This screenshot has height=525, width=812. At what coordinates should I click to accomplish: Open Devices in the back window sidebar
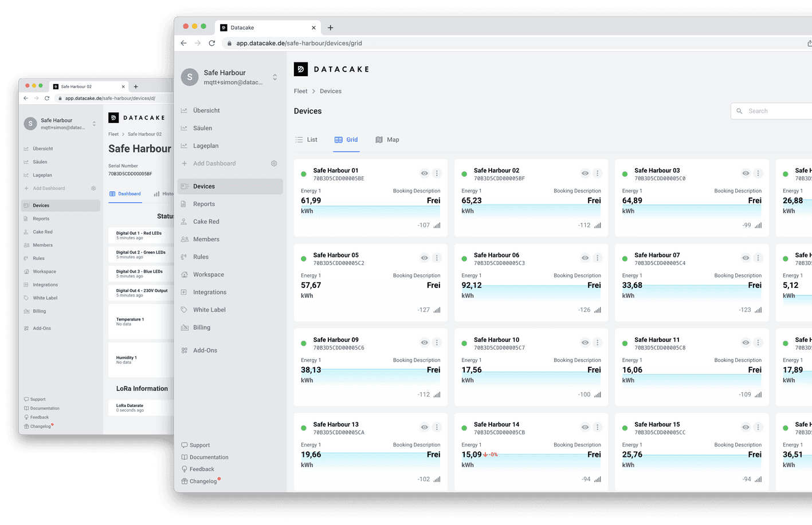[x=61, y=206]
